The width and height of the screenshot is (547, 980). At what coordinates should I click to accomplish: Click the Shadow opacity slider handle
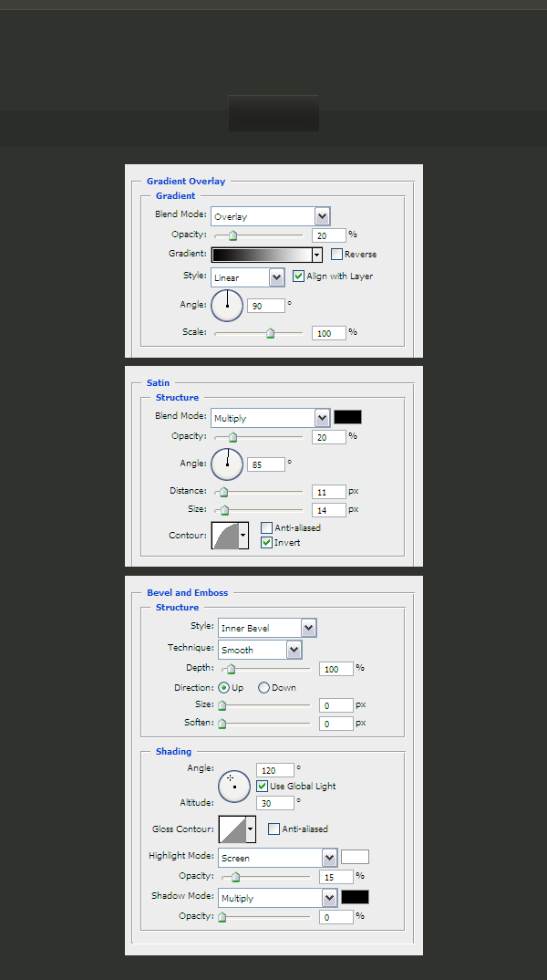(x=222, y=918)
